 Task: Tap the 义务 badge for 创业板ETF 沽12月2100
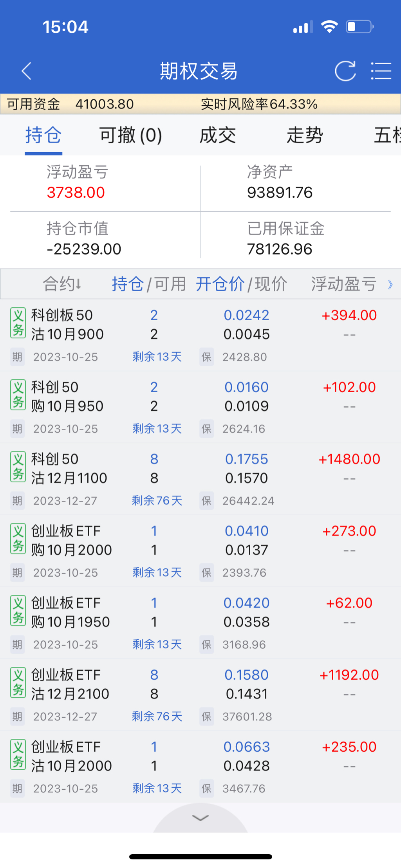point(18,683)
